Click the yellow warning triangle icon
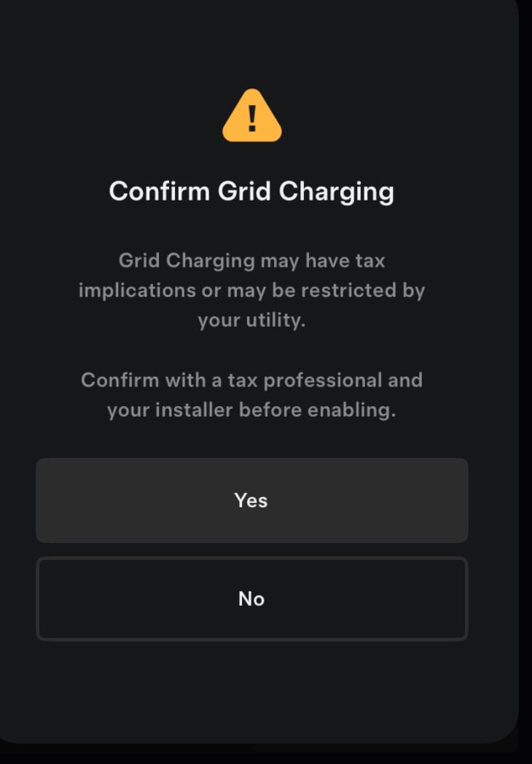The image size is (532, 764). 251,117
